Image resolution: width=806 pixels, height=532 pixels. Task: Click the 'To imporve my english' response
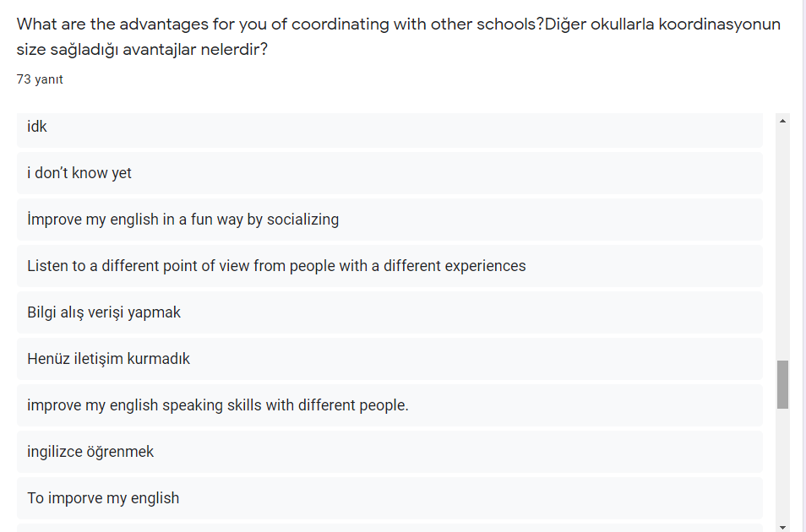click(389, 498)
